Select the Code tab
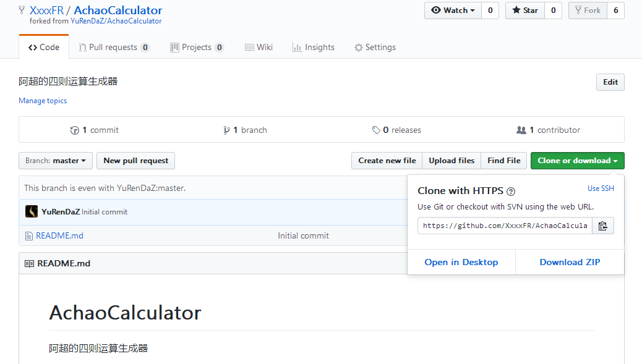Image resolution: width=642 pixels, height=364 pixels. [44, 47]
